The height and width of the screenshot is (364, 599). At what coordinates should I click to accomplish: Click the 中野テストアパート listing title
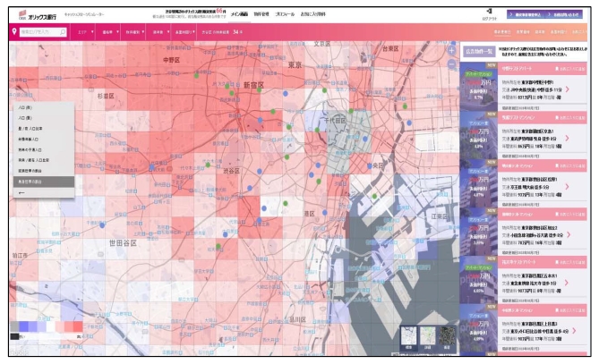pos(518,69)
